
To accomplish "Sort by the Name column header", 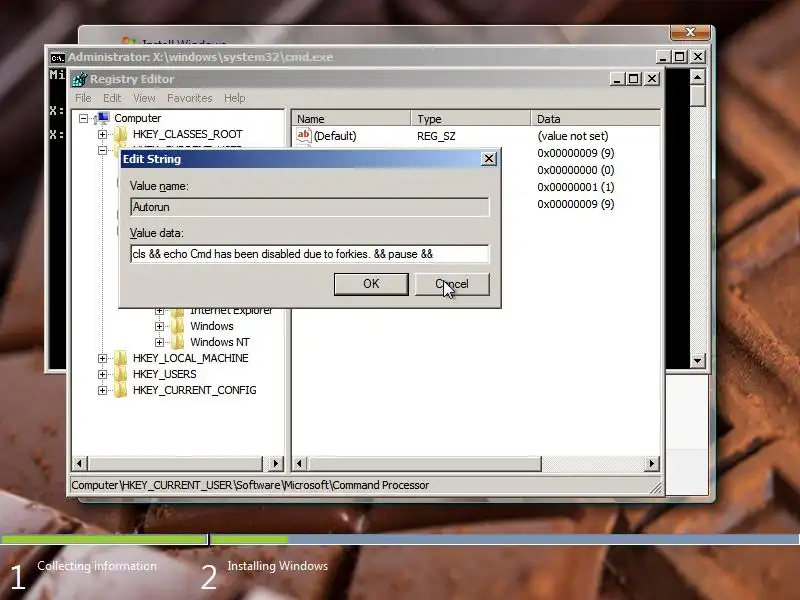I will pos(351,118).
